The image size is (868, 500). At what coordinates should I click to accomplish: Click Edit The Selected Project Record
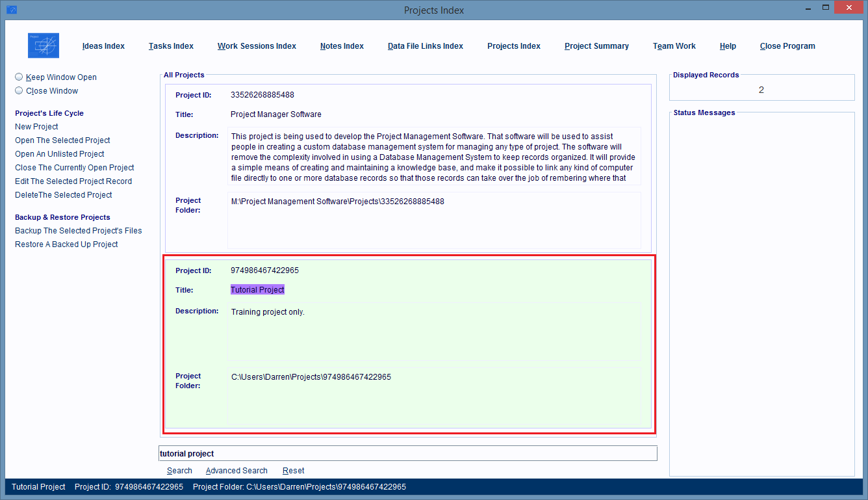click(73, 181)
